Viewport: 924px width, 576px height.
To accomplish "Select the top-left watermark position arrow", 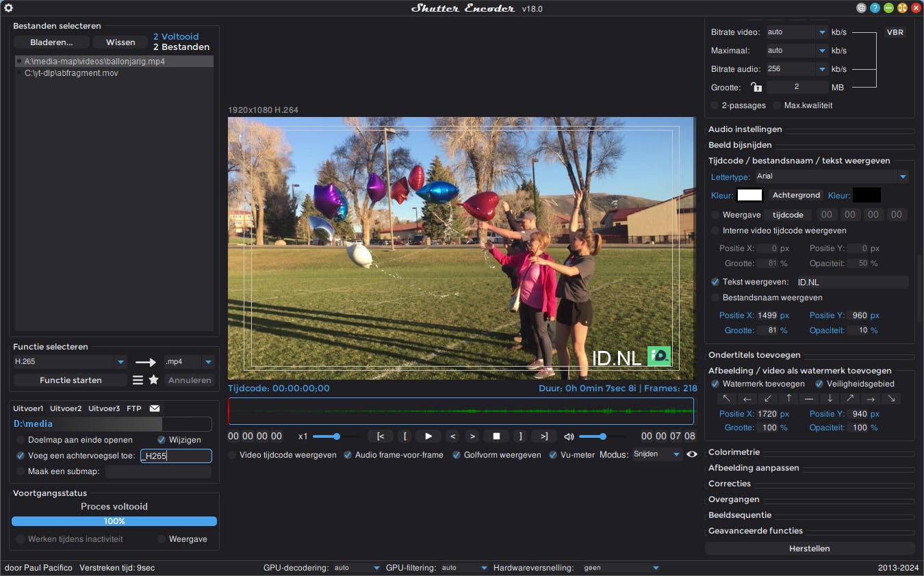I will (726, 399).
